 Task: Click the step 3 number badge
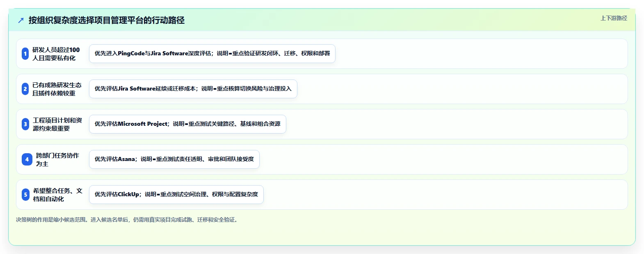pyautogui.click(x=25, y=124)
